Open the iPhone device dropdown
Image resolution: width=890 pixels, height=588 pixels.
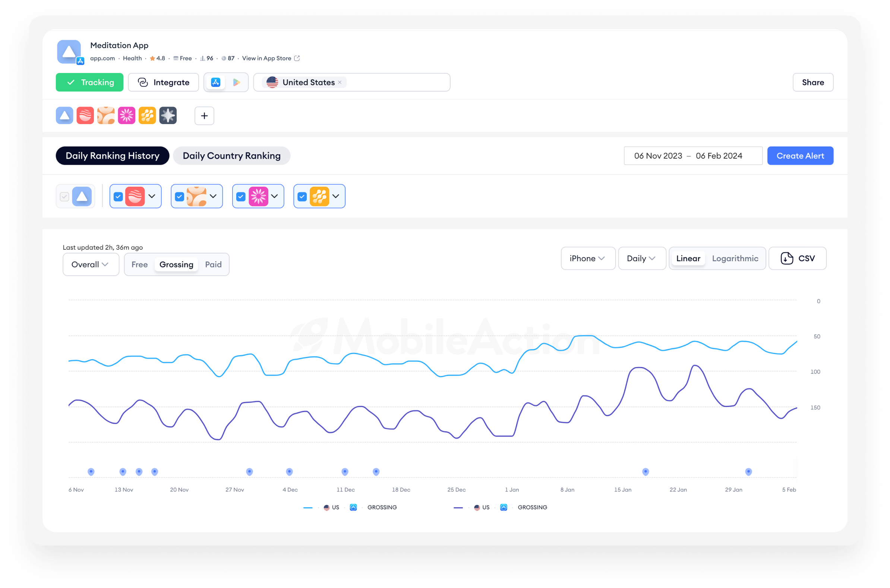588,258
